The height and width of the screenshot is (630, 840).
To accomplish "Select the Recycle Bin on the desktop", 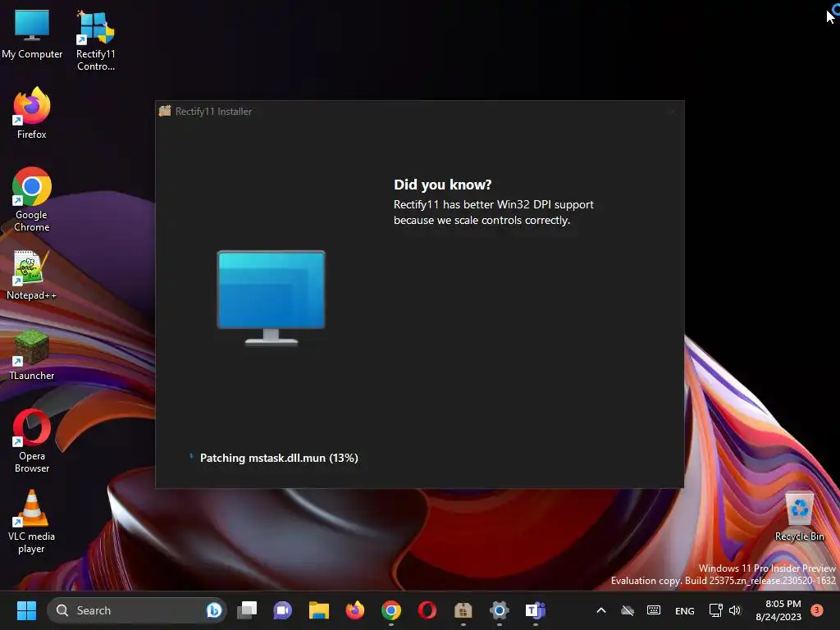I will coord(799,517).
